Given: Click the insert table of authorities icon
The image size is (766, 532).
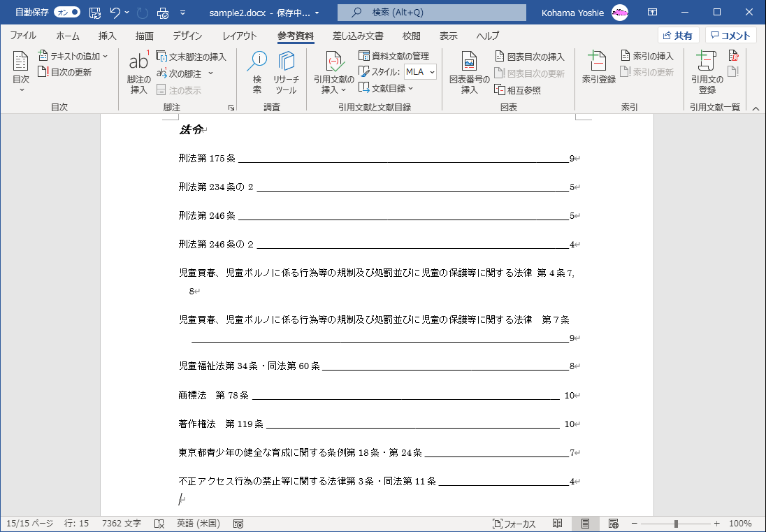Looking at the screenshot, I should pos(733,56).
